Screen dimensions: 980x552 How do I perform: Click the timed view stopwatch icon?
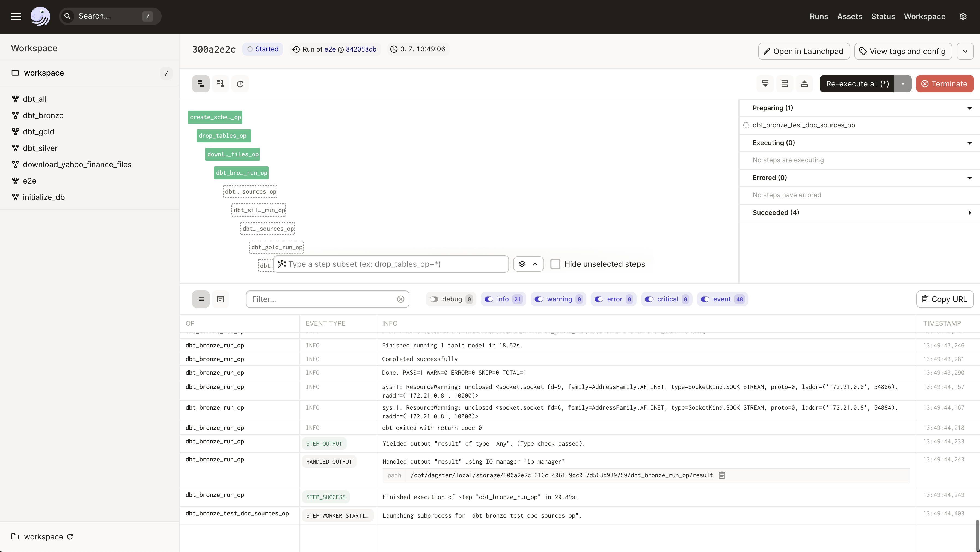(240, 84)
